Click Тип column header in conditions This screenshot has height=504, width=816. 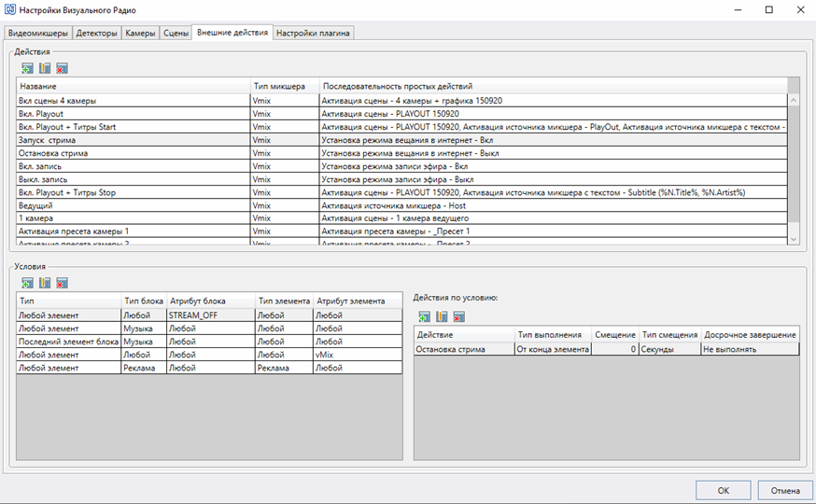[69, 301]
